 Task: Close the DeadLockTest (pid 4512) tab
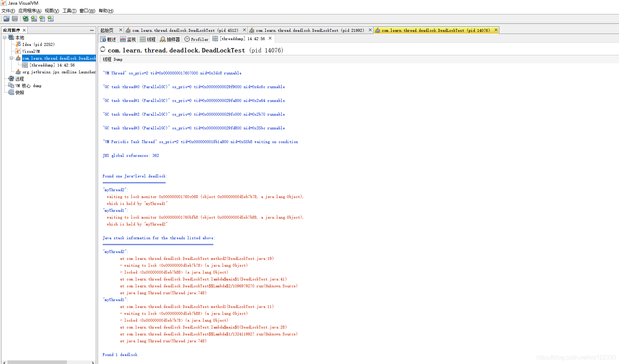coord(244,30)
